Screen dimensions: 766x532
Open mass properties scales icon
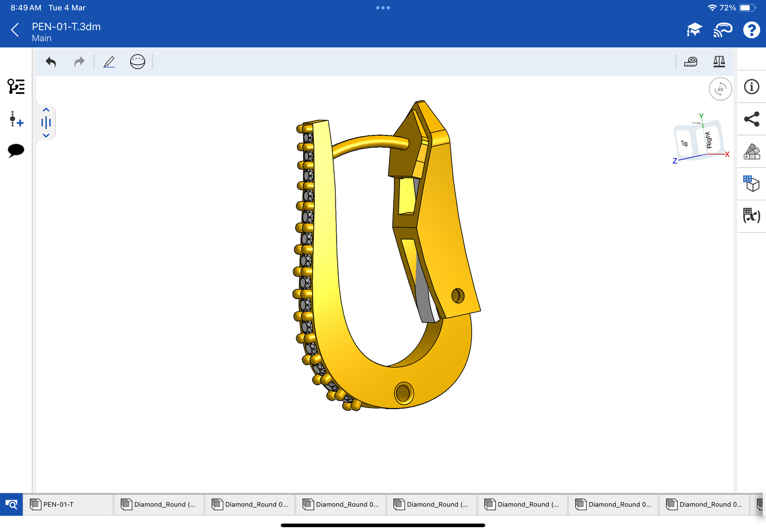719,62
